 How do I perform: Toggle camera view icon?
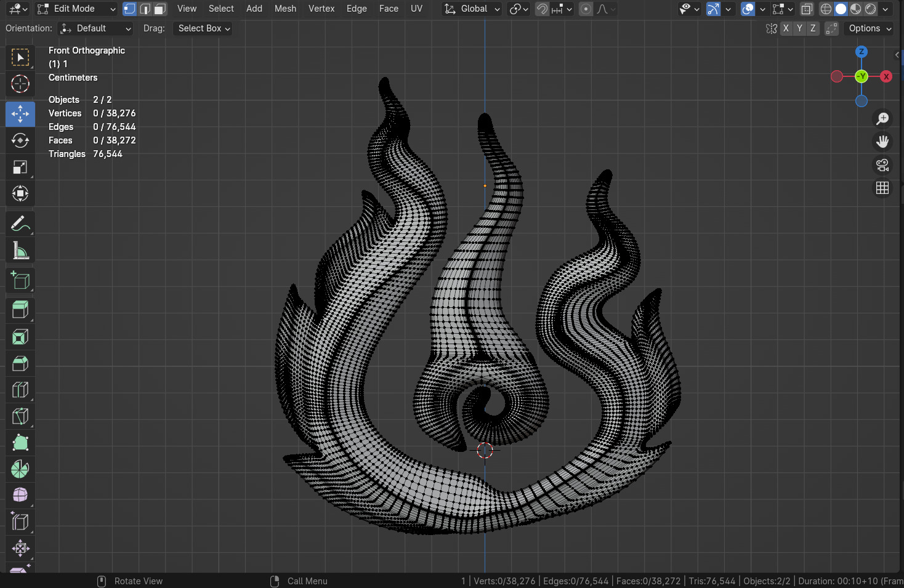coord(882,165)
